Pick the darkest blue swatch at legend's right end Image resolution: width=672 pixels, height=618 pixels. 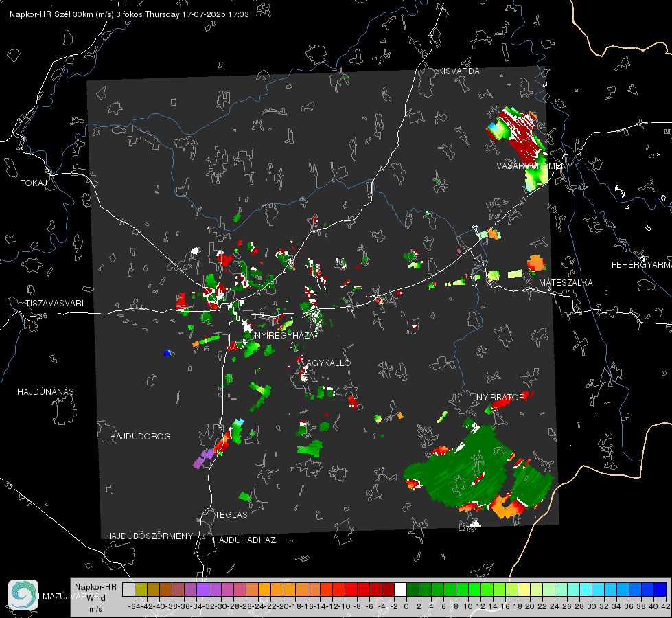(660, 590)
